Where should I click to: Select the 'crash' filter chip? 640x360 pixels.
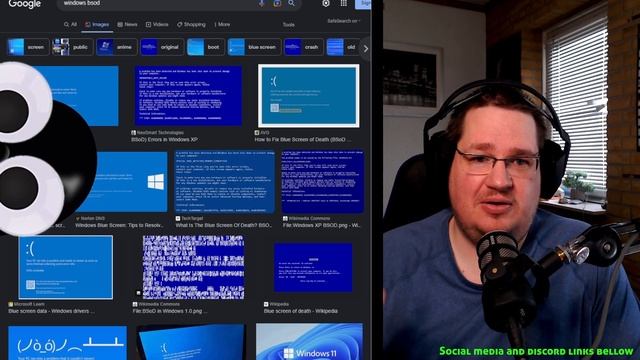[303, 47]
